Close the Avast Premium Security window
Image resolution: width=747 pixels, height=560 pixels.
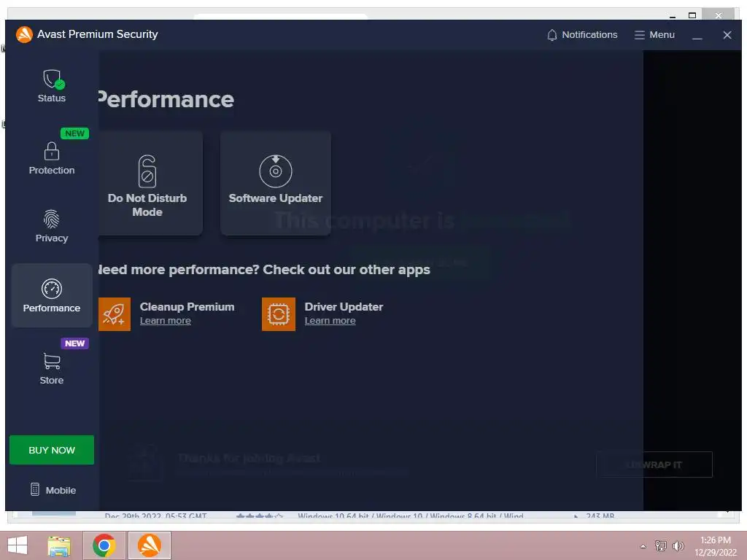point(727,35)
